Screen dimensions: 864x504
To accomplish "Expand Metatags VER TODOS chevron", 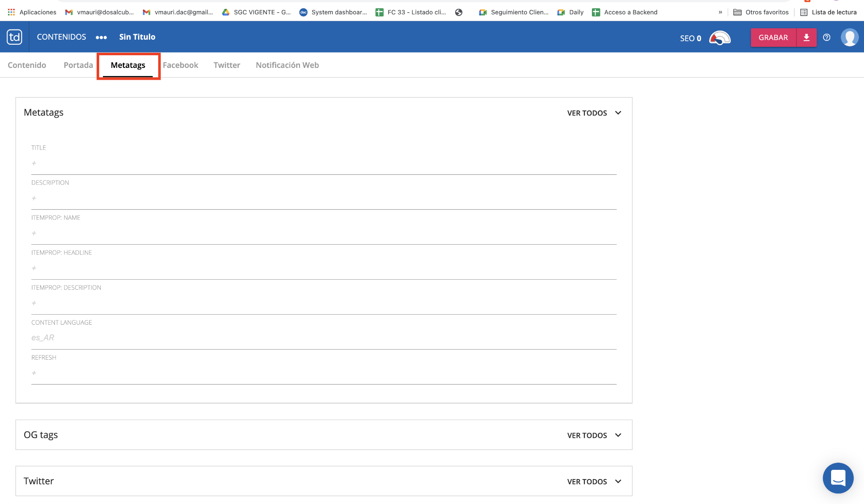I will click(618, 113).
